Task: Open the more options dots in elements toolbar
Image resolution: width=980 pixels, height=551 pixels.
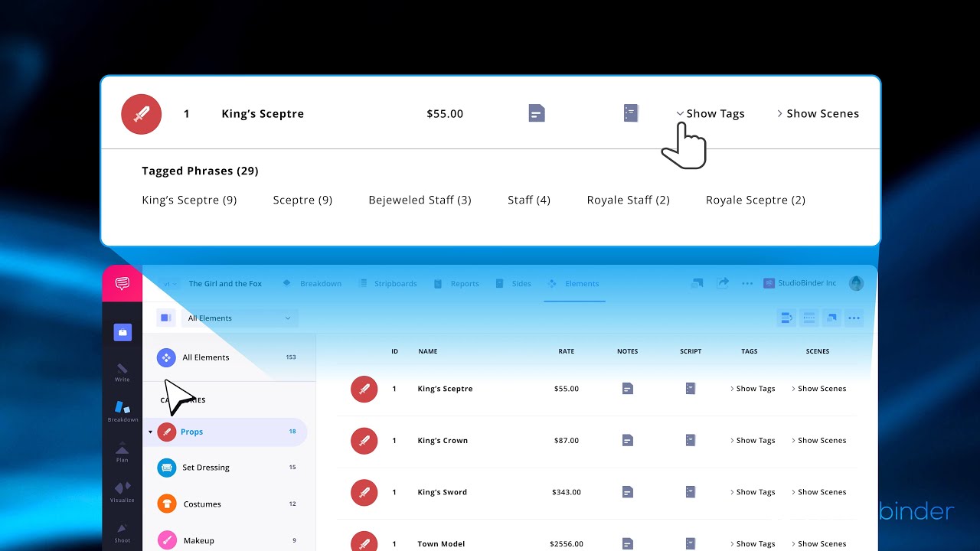Action: point(854,318)
